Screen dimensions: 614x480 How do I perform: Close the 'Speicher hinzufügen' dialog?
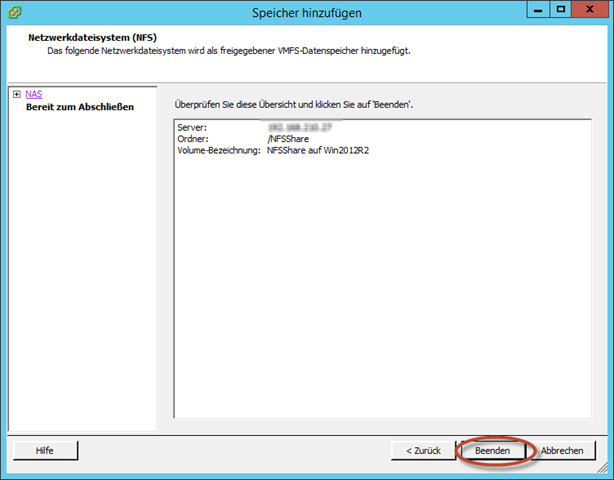(589, 9)
